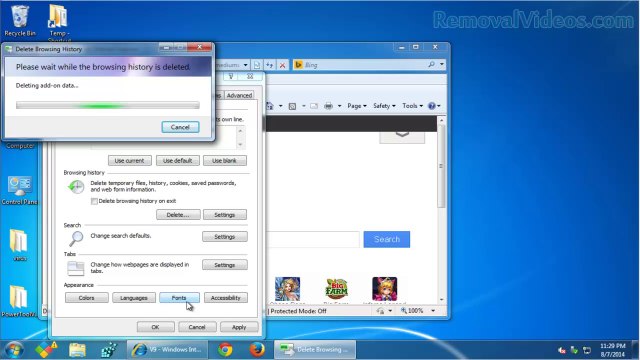Click the IE Feeds toolbar icon
Screen dimensions: 640x360
tap(292, 106)
